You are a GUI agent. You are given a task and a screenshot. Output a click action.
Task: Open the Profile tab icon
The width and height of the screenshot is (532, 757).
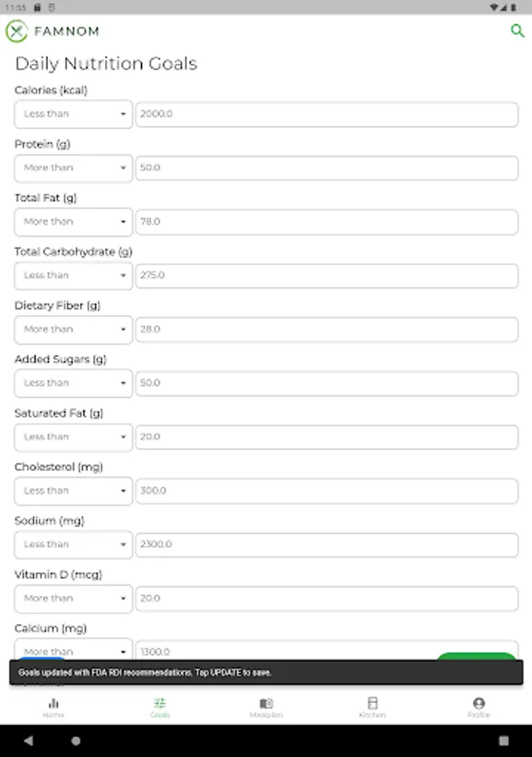[x=478, y=703]
